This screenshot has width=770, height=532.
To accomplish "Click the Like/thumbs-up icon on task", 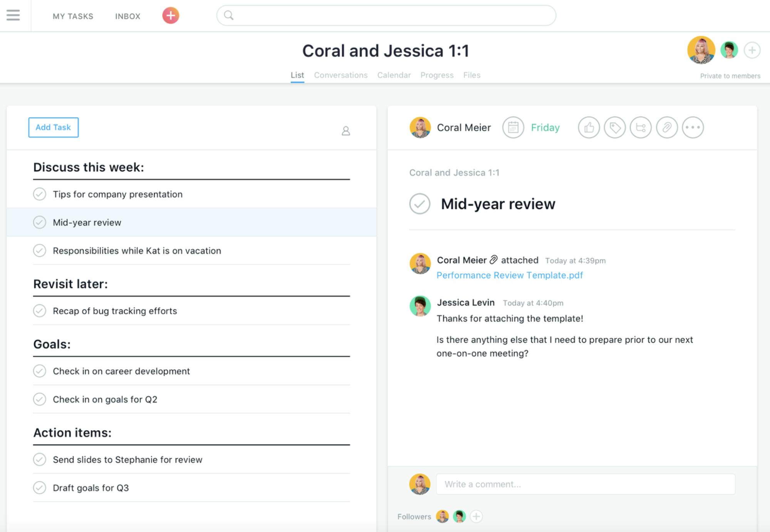I will click(x=590, y=127).
